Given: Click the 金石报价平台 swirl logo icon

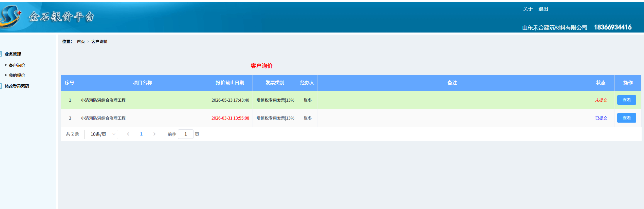Looking at the screenshot, I should pyautogui.click(x=10, y=16).
